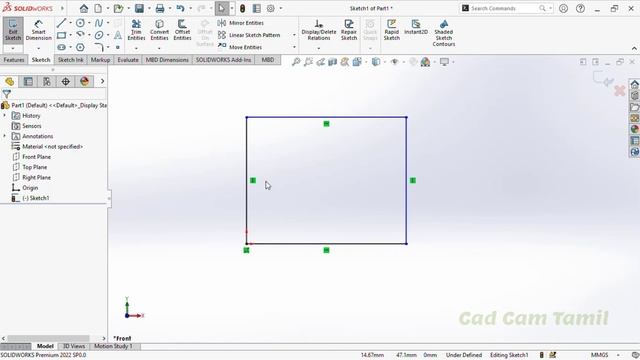
Task: Select the Sketch Fillet tool
Action: pyautogui.click(x=99, y=47)
